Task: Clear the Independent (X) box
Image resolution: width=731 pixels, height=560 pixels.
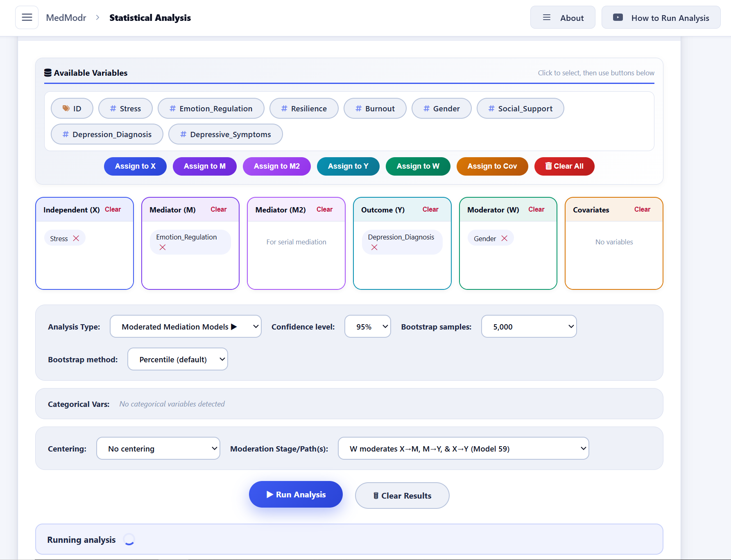Action: (113, 209)
